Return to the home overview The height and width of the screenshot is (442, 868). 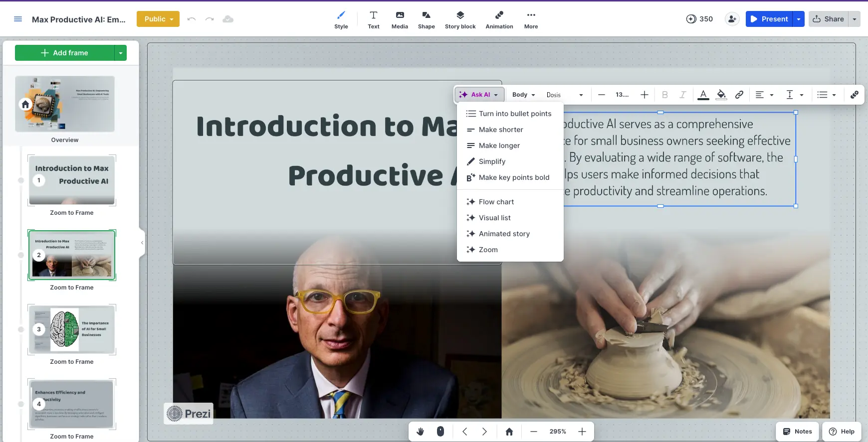tap(509, 432)
